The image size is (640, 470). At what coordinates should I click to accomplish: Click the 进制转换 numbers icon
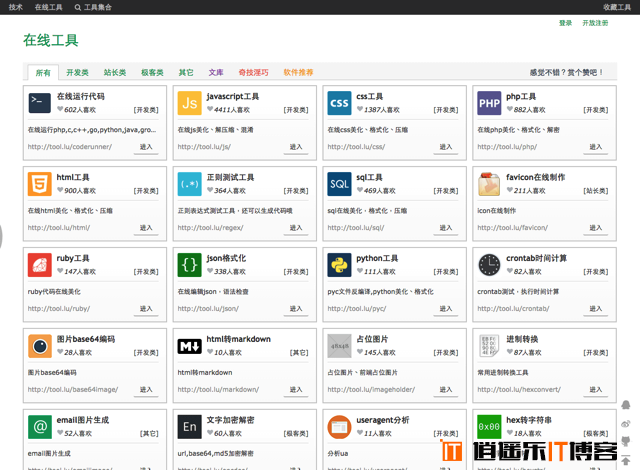click(x=489, y=346)
